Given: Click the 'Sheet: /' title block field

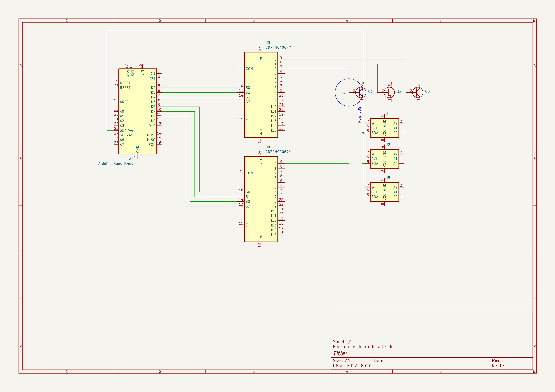Looking at the screenshot, I should click(x=342, y=342).
